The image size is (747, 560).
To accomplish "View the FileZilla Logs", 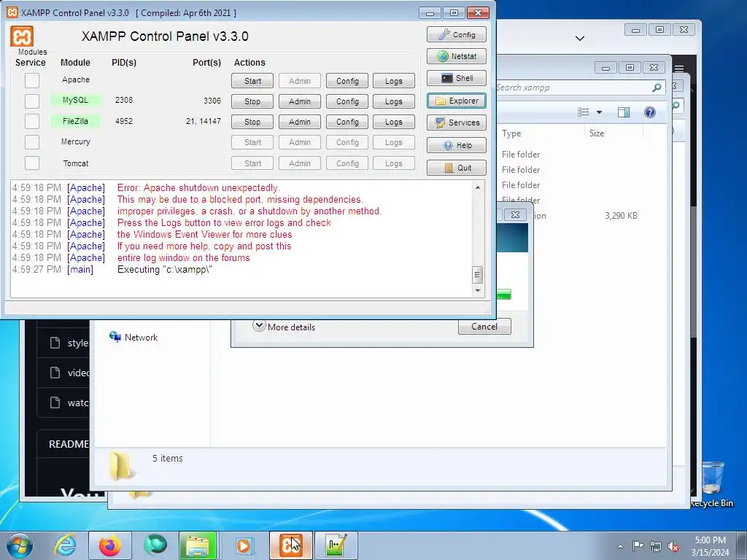I will [x=393, y=122].
